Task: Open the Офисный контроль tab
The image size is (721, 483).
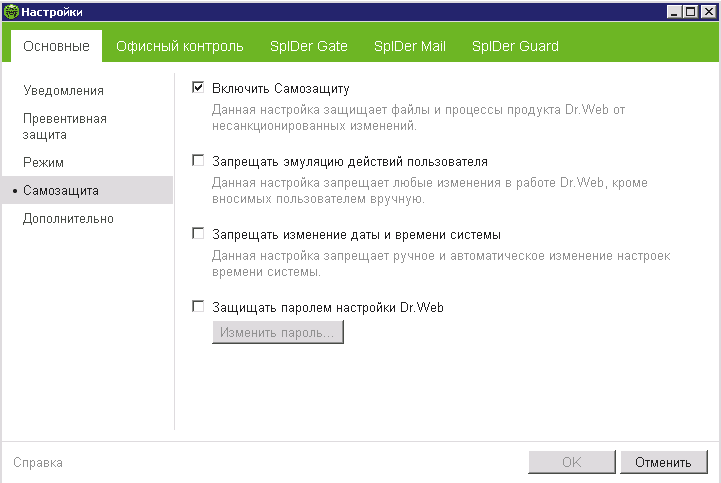Action: (x=179, y=46)
